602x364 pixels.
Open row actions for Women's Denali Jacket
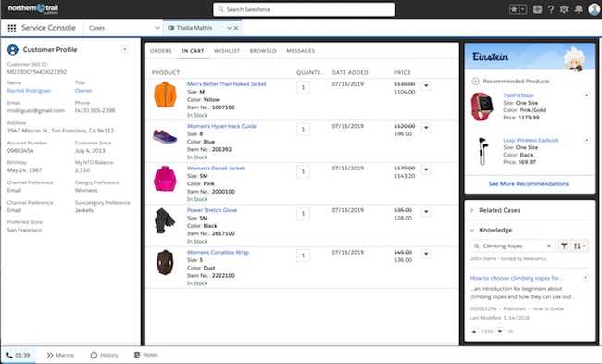click(426, 169)
